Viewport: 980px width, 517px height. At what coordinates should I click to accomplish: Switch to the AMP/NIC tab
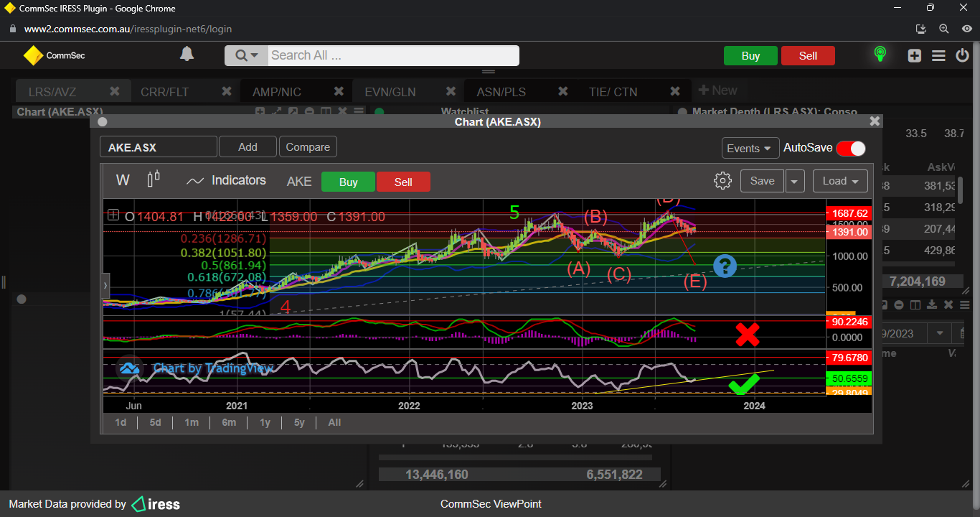click(x=277, y=92)
